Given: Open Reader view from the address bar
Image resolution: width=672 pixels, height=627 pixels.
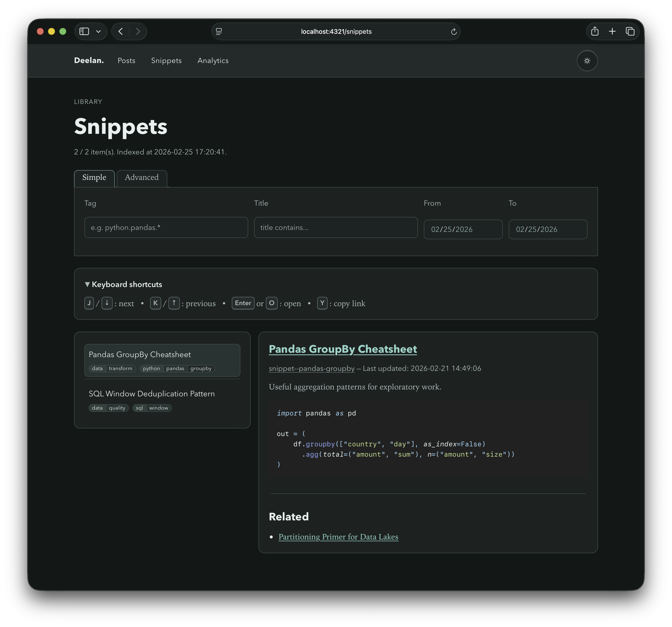Looking at the screenshot, I should coord(219,31).
